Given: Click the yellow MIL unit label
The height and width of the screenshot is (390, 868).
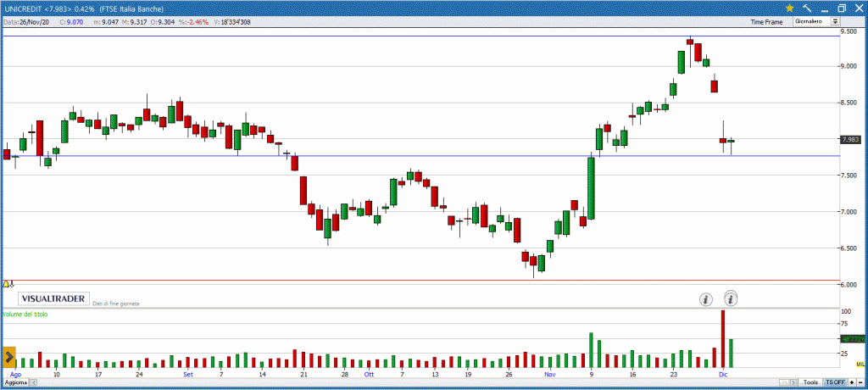Looking at the screenshot, I should pyautogui.click(x=860, y=364).
